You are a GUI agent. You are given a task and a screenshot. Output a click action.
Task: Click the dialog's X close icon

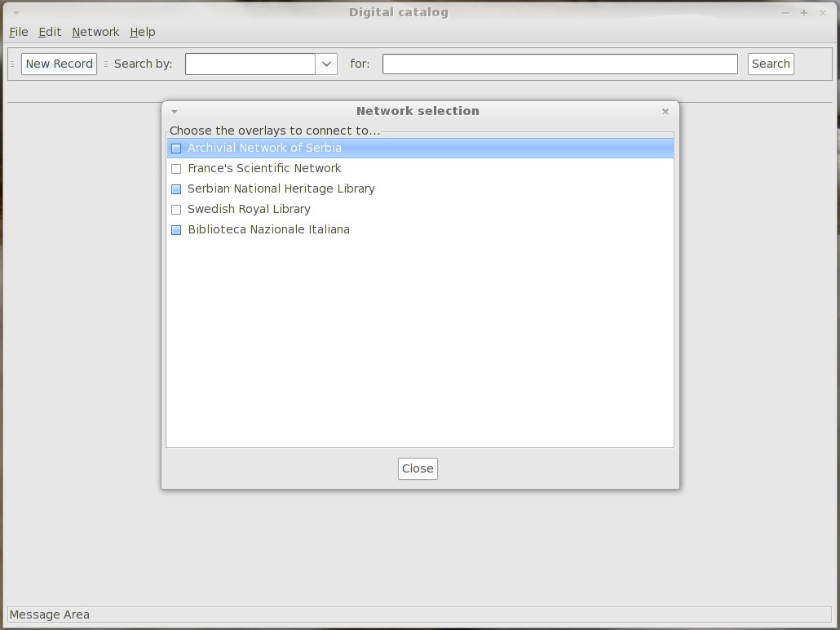[665, 112]
